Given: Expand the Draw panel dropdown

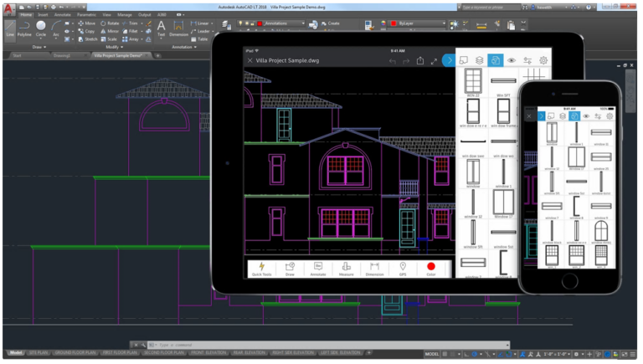Looking at the screenshot, I should coord(39,47).
